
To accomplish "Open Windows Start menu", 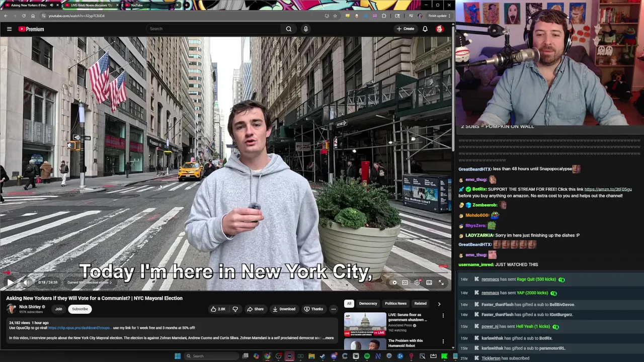I will (x=177, y=356).
